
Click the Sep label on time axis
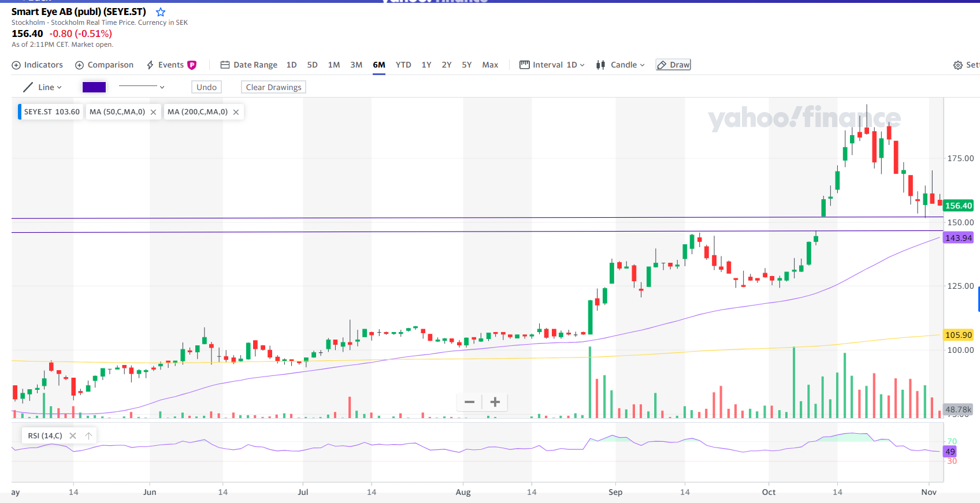(615, 492)
